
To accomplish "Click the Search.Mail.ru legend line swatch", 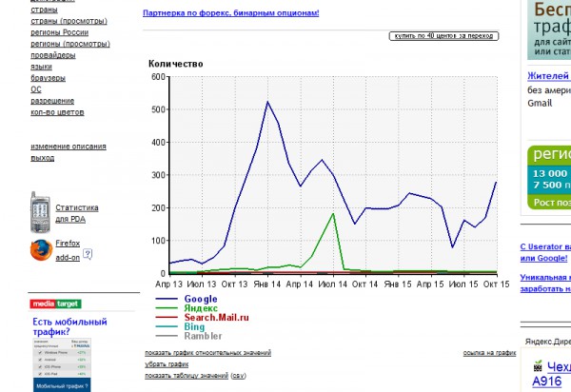I will click(167, 318).
